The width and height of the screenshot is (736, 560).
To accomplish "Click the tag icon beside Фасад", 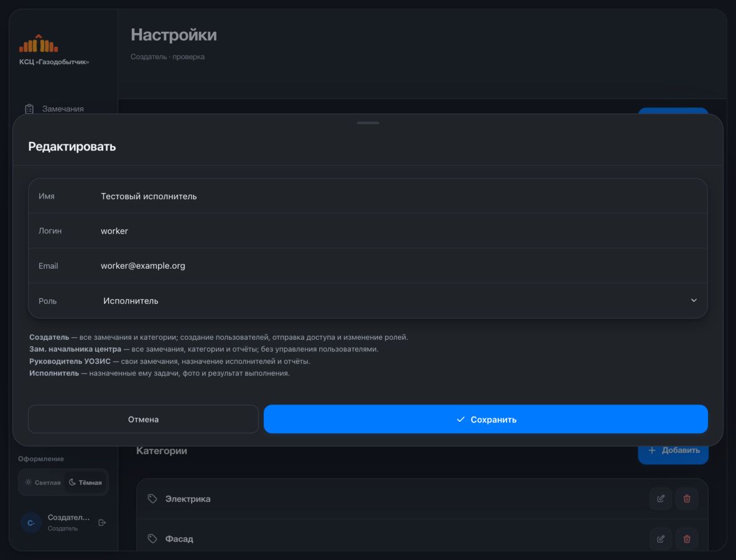I will (x=152, y=538).
